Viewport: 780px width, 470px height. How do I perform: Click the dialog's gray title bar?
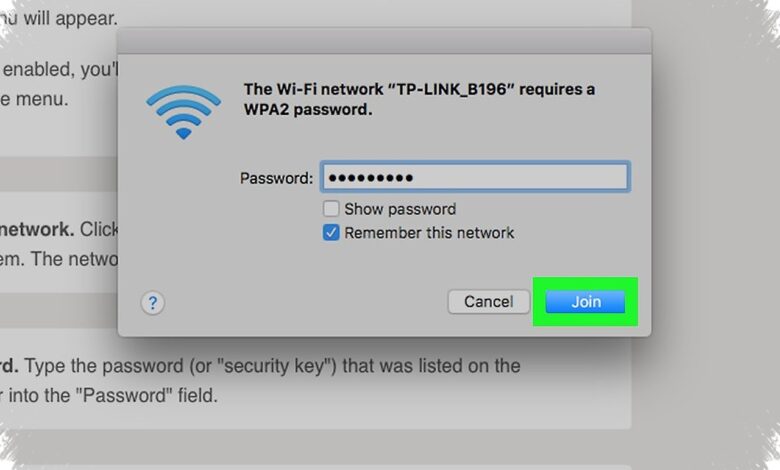(x=384, y=41)
